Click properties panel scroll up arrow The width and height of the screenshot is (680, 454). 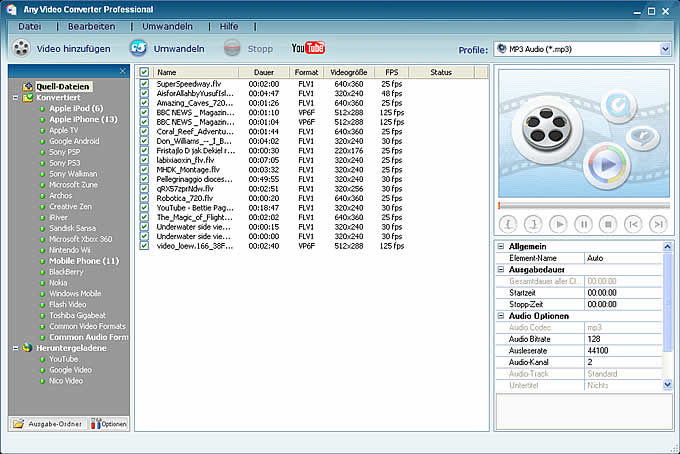click(667, 247)
